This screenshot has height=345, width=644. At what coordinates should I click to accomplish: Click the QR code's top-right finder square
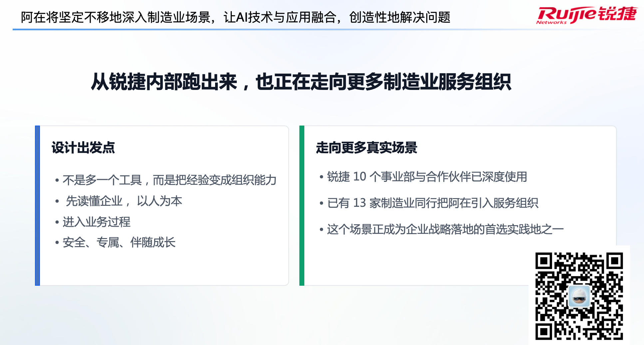(x=614, y=261)
